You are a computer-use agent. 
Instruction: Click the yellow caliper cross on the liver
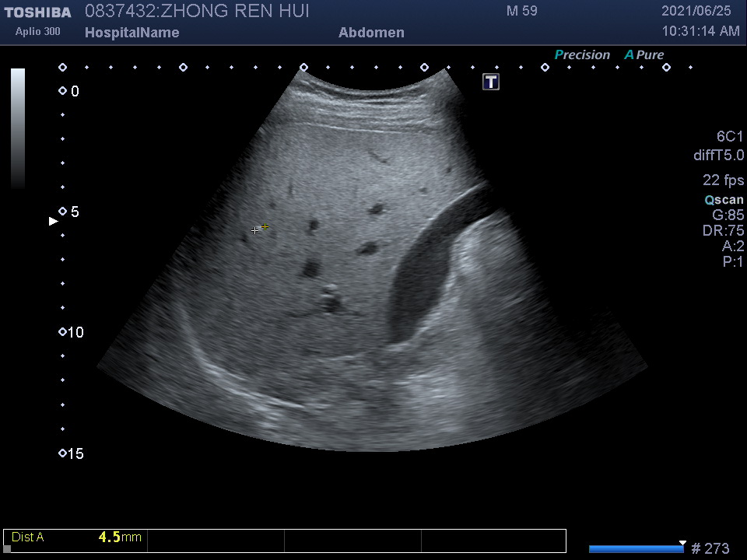[x=265, y=227]
